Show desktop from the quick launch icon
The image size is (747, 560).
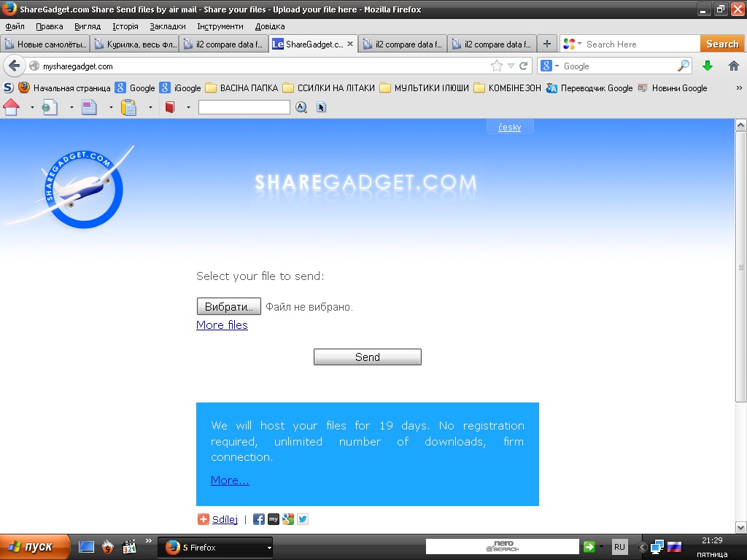(x=86, y=547)
